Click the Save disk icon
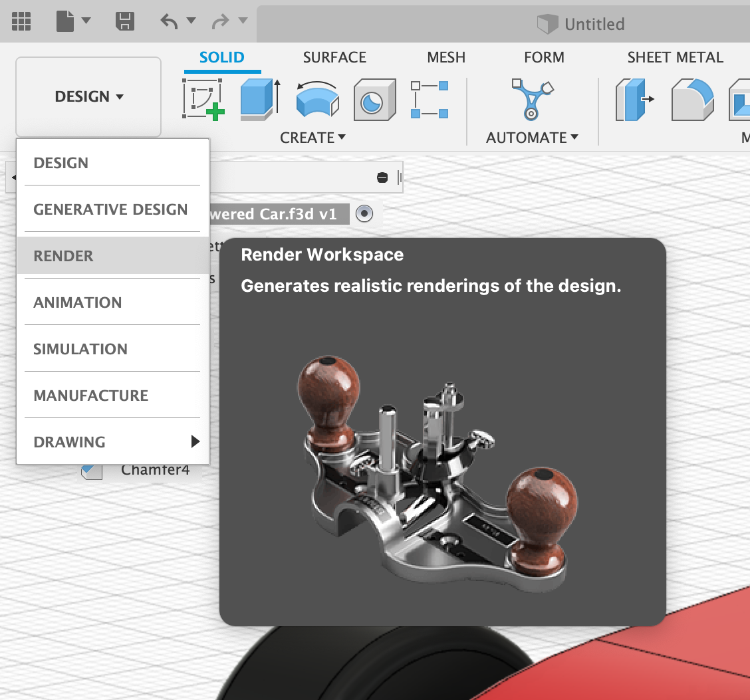The width and height of the screenshot is (750, 700). pyautogui.click(x=125, y=21)
